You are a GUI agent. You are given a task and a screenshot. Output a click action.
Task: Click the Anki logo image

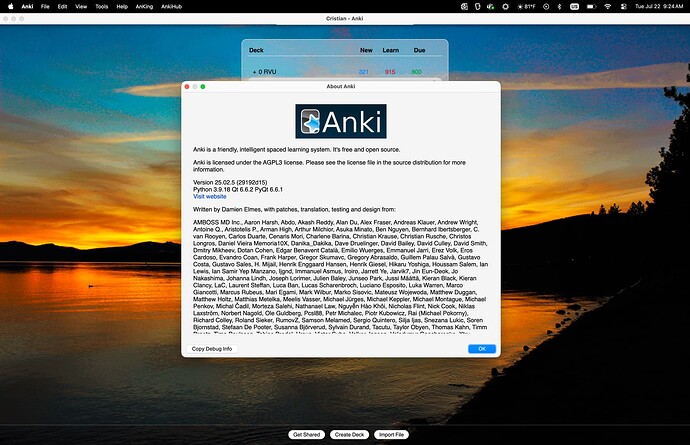coord(341,121)
